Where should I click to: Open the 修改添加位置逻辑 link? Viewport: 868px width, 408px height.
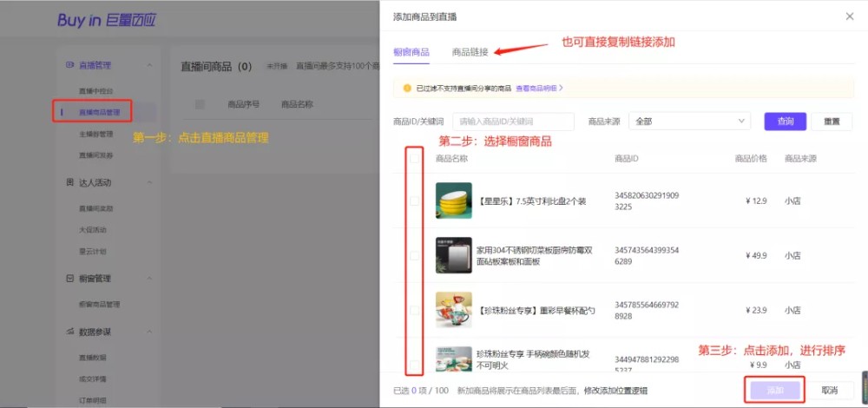click(x=615, y=391)
